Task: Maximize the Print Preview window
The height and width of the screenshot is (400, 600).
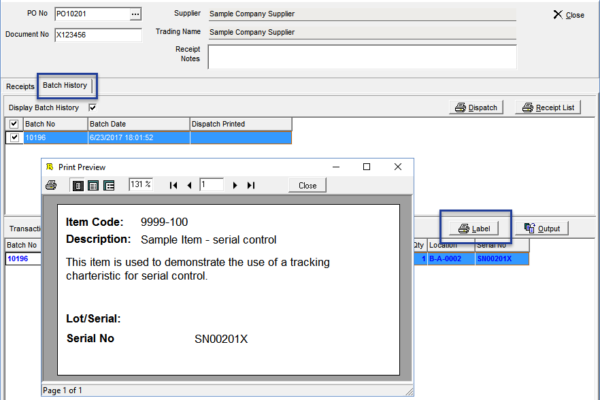Action: pyautogui.click(x=367, y=167)
